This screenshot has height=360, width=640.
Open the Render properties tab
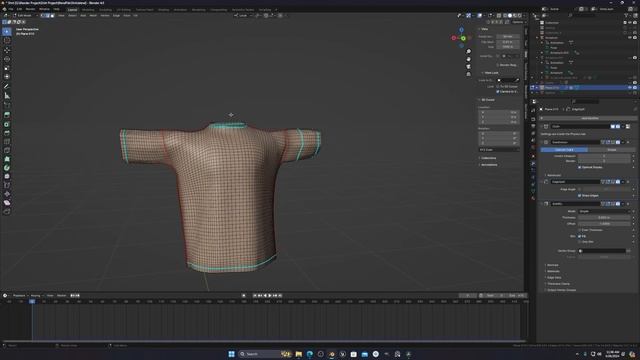click(533, 119)
